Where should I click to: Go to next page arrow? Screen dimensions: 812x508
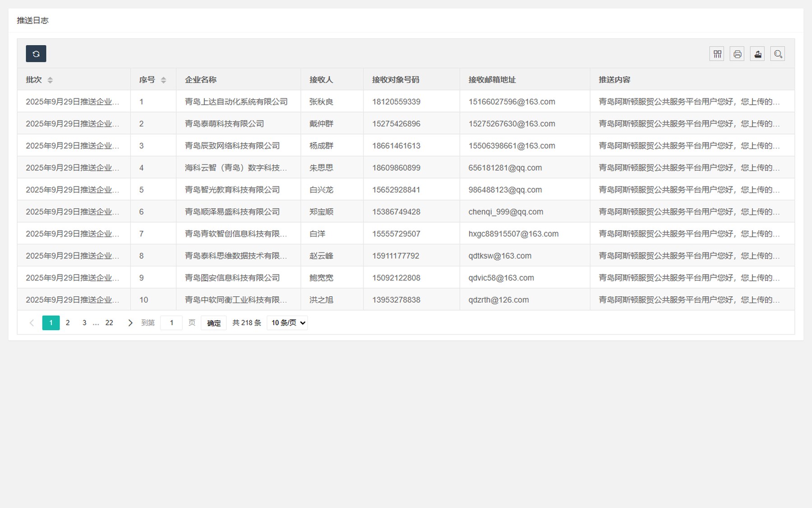click(130, 323)
